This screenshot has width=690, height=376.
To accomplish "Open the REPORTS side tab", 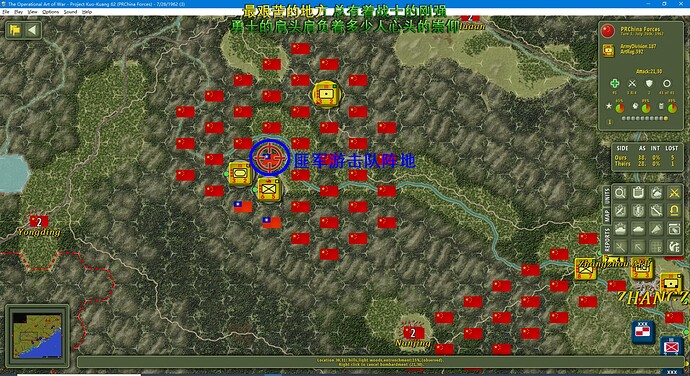I will [x=607, y=240].
